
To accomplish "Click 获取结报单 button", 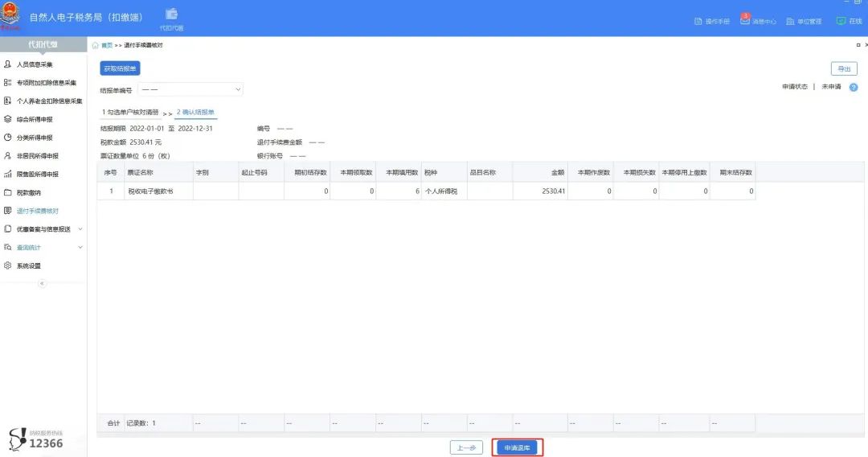I will pos(120,68).
